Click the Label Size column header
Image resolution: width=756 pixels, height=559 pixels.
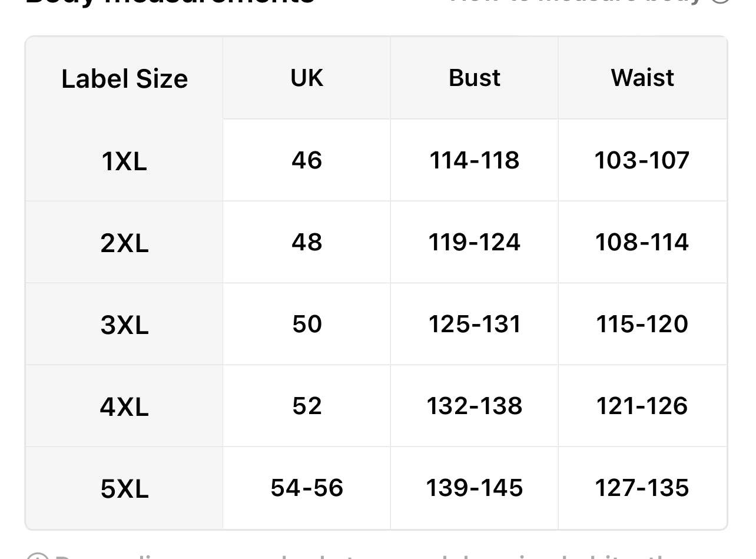point(124,79)
